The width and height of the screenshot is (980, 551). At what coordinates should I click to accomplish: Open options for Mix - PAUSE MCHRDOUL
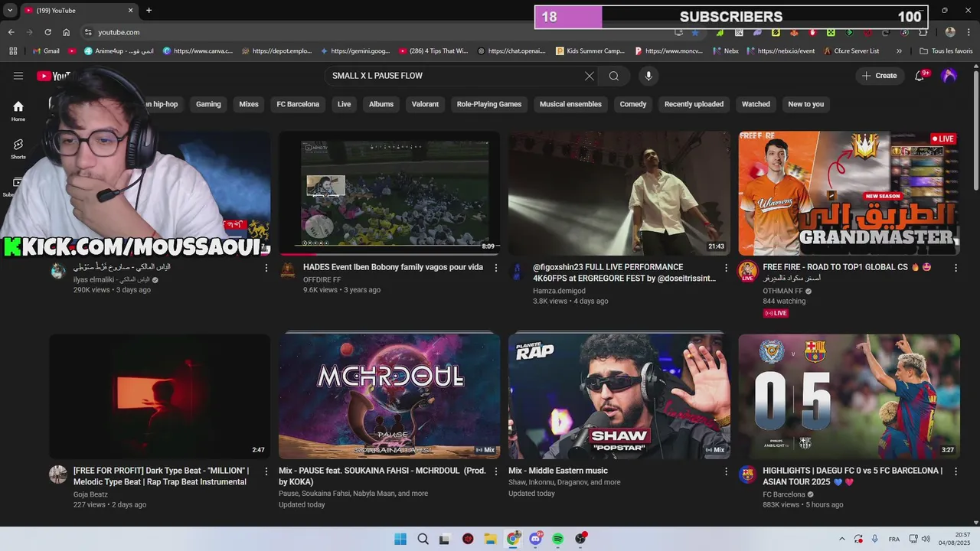tap(496, 471)
